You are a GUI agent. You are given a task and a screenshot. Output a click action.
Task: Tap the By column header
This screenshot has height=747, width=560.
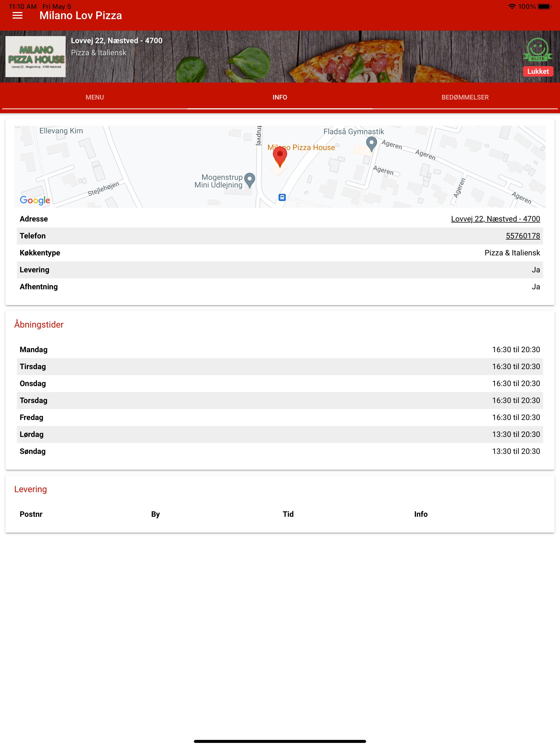click(x=155, y=514)
